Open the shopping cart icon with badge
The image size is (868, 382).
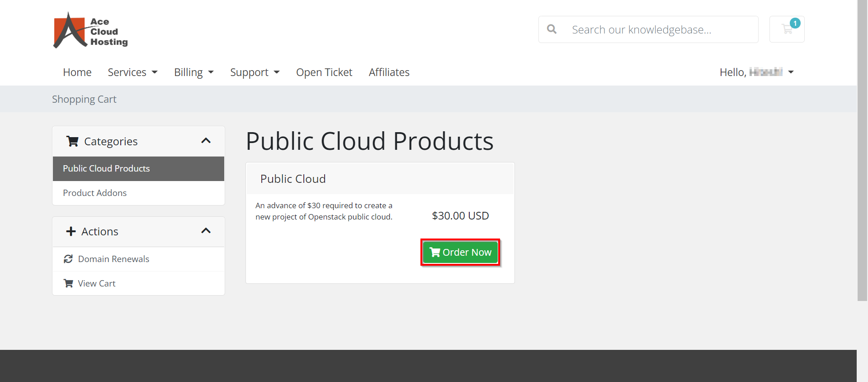(787, 29)
